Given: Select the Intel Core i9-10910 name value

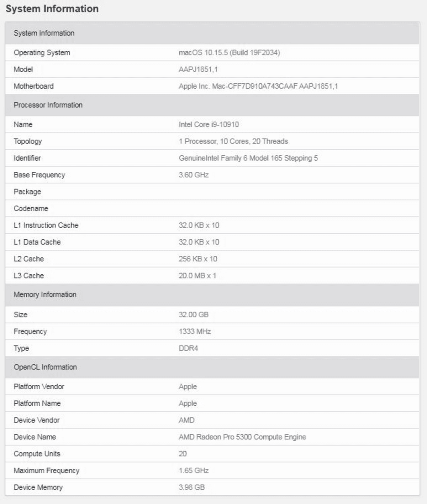Looking at the screenshot, I should pyautogui.click(x=209, y=124).
